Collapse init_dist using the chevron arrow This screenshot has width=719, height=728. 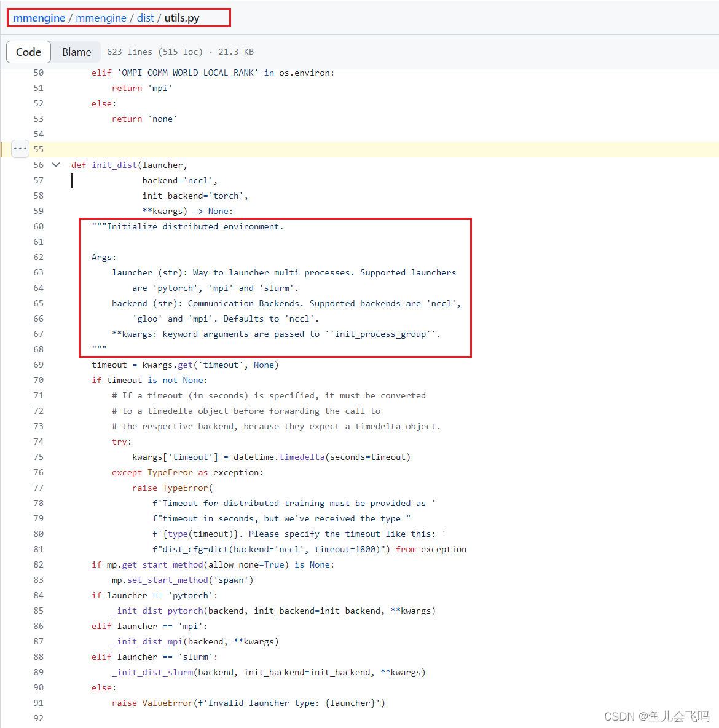pos(55,165)
